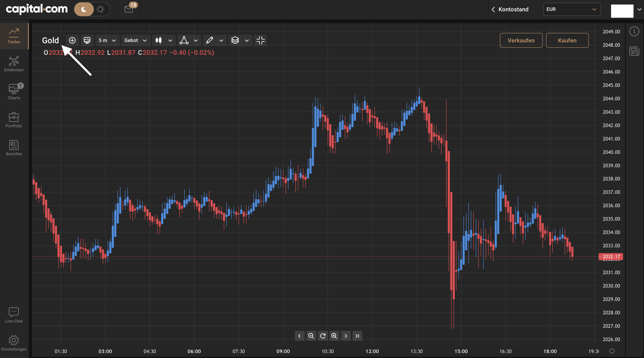Jump to the latest candle
This screenshot has height=358, width=644.
(357, 336)
